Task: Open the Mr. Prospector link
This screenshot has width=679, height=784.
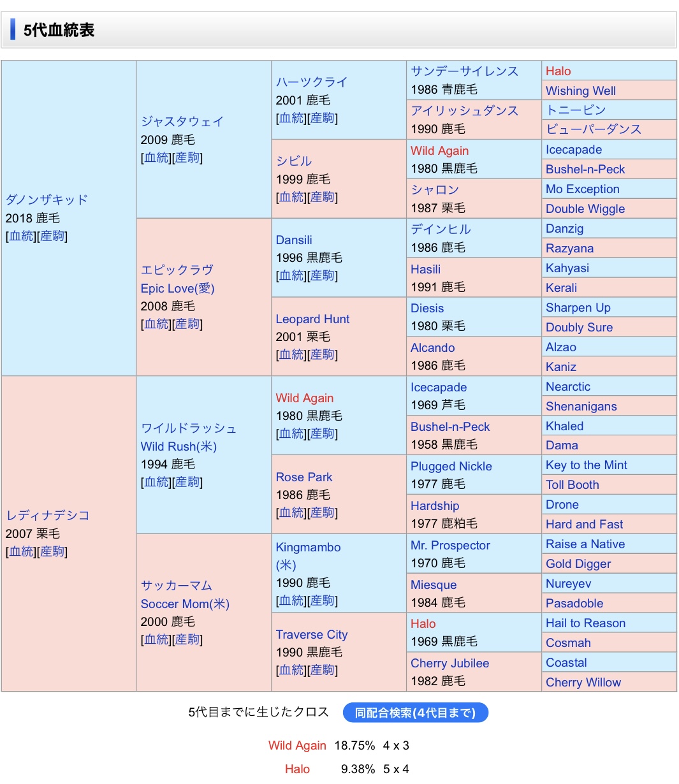Action: coord(450,545)
